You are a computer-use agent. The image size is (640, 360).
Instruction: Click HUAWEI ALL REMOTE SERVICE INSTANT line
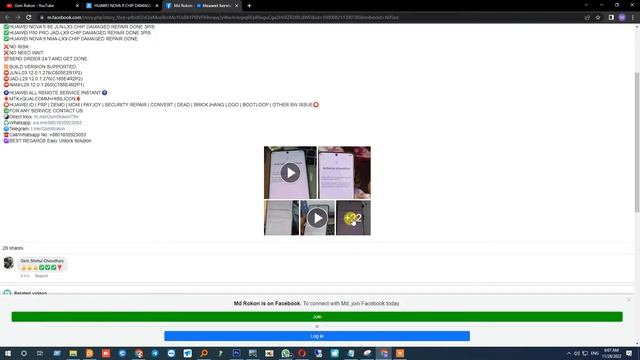click(x=55, y=93)
